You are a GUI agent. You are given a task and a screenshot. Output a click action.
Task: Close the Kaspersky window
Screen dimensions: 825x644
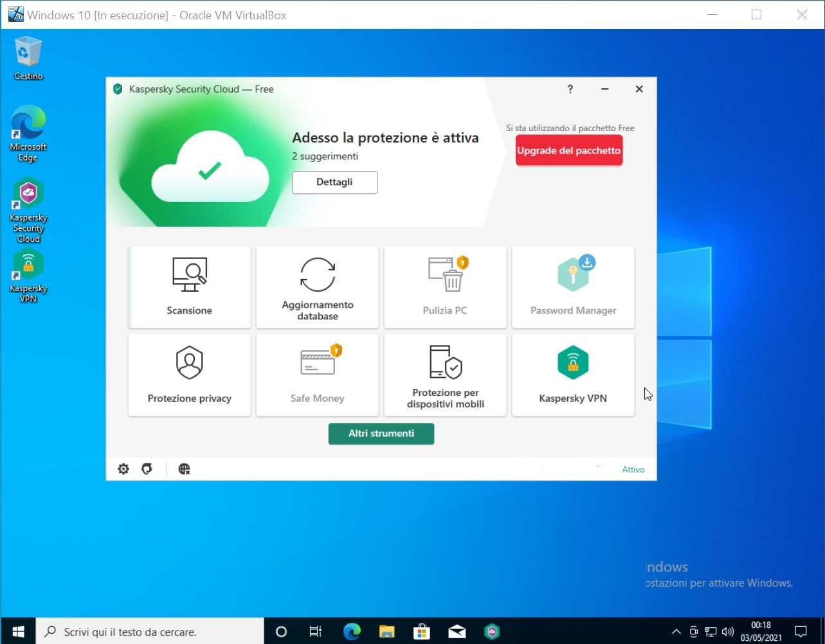[639, 89]
